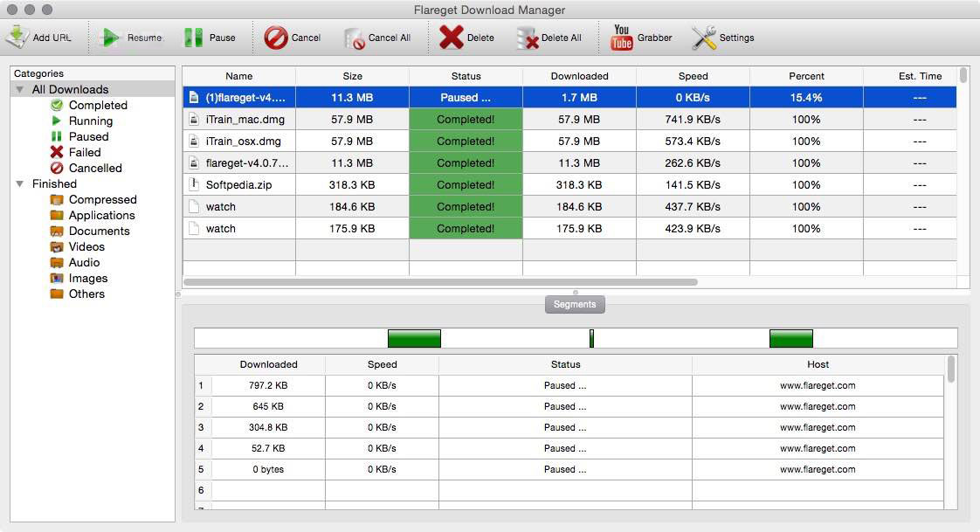Select the watch file sized 184.6 KB
Image resolution: width=980 pixels, height=532 pixels.
[221, 207]
